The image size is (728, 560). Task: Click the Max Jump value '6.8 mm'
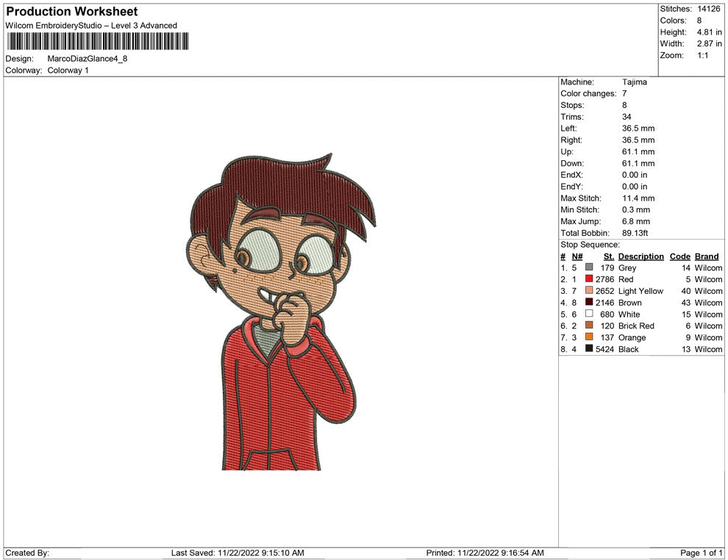(636, 221)
